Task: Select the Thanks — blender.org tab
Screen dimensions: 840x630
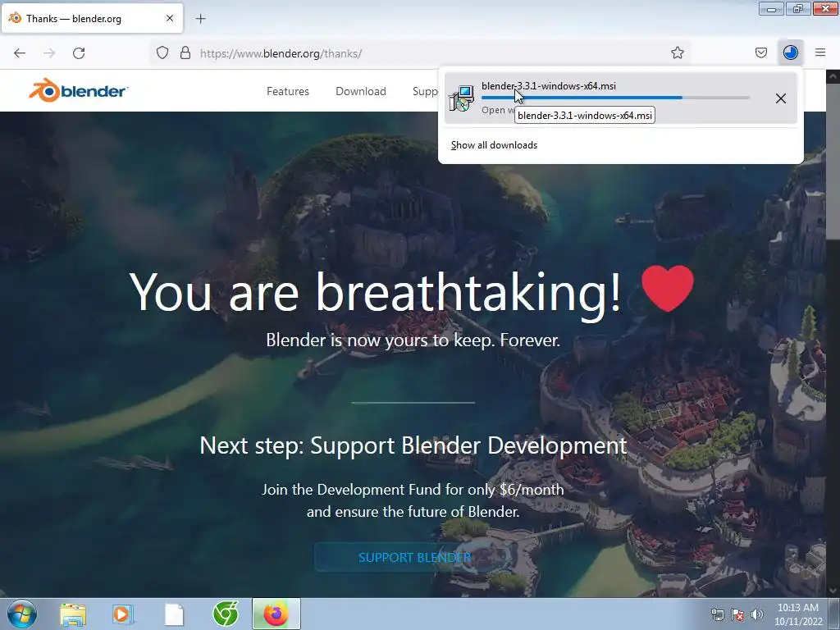Action: pyautogui.click(x=92, y=18)
